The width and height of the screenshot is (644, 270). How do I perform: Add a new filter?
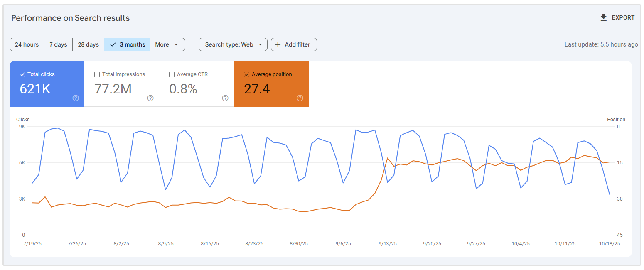294,44
